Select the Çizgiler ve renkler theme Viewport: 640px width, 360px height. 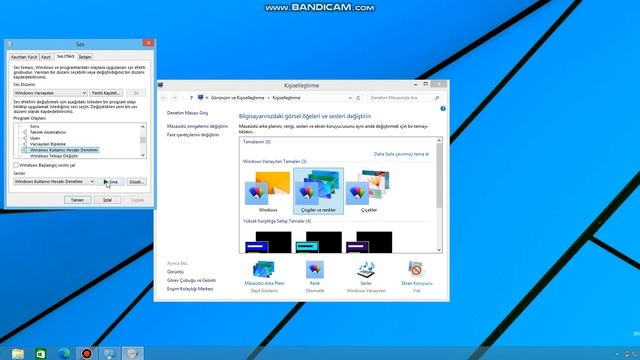tap(318, 191)
